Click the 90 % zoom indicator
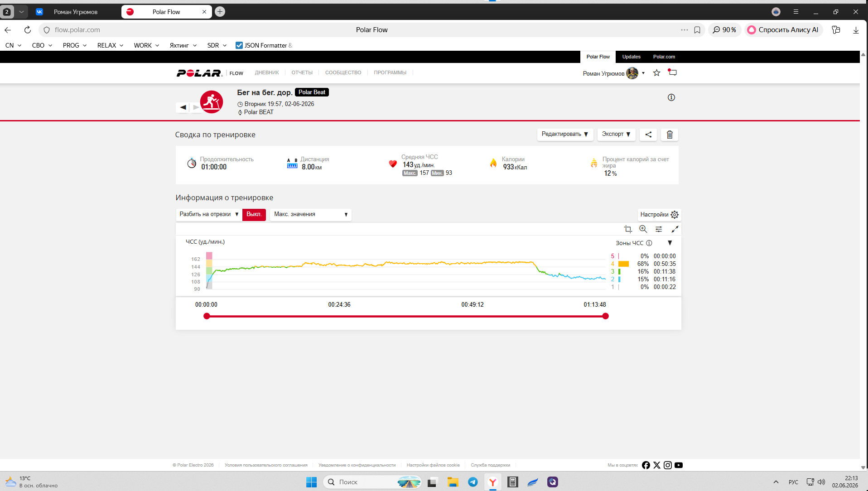 pos(724,30)
